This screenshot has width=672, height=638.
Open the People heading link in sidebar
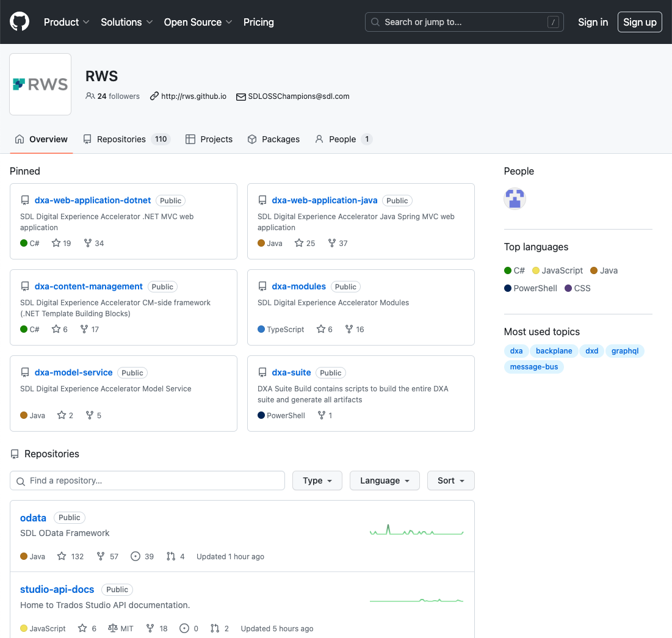[x=519, y=171]
